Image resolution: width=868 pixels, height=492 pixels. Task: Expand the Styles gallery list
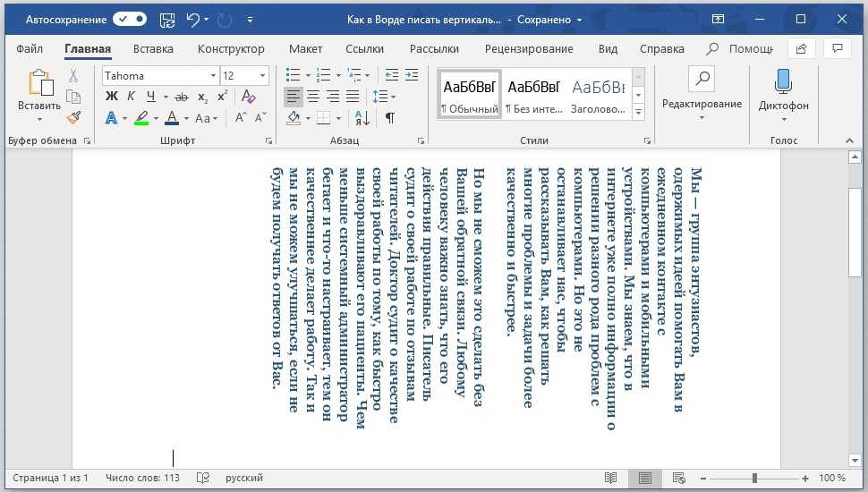pos(638,112)
